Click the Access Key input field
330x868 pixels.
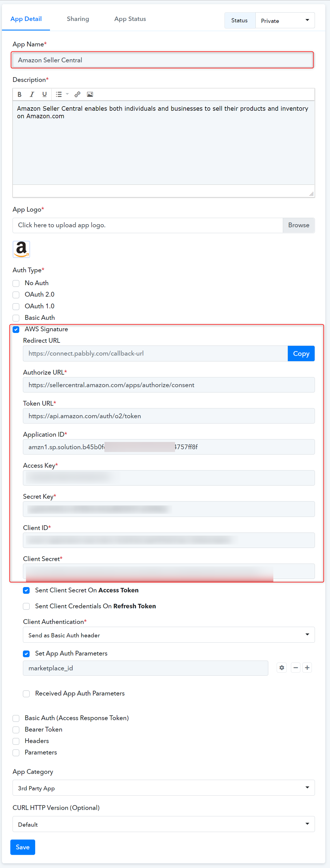169,478
